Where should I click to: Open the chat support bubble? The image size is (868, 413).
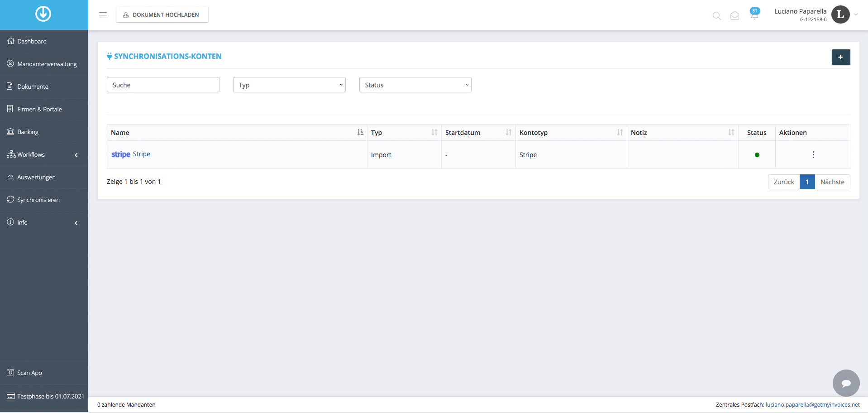(x=846, y=383)
